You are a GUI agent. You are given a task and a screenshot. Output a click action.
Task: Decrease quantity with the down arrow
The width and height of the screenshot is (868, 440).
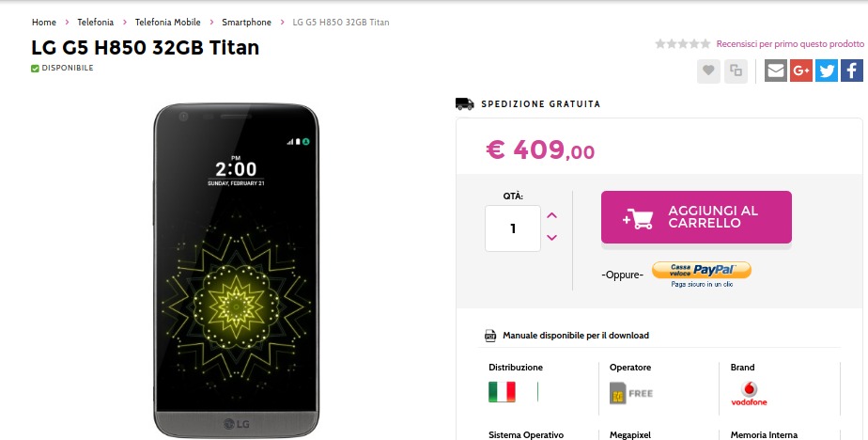point(552,238)
